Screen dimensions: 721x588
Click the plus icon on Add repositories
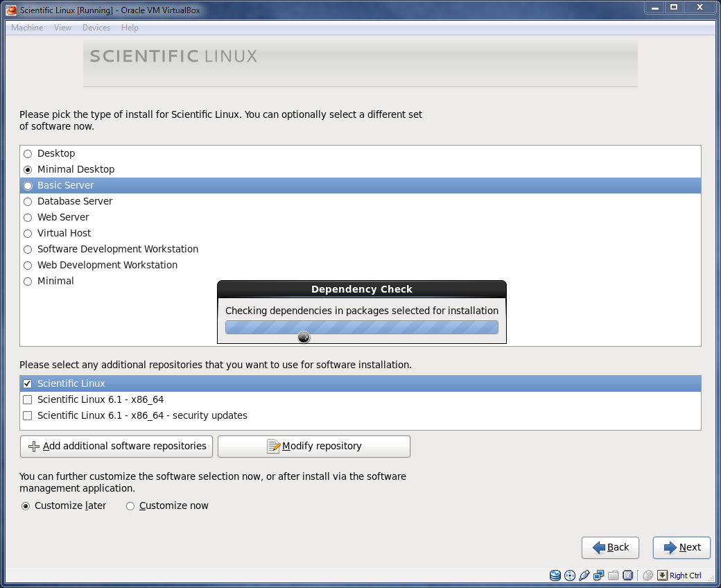pos(33,447)
